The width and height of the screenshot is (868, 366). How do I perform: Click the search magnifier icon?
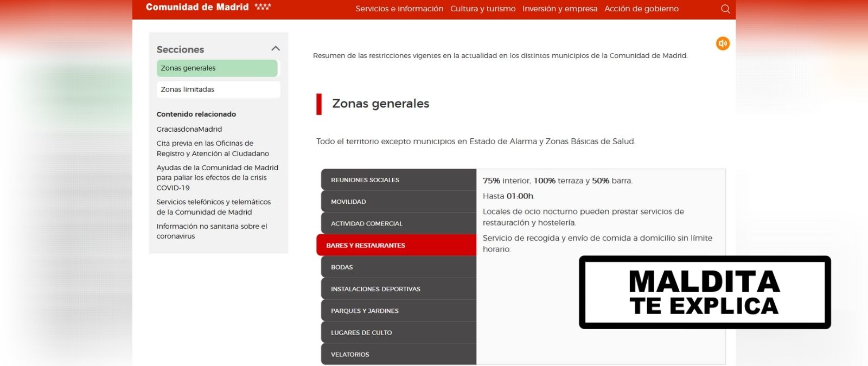(725, 9)
